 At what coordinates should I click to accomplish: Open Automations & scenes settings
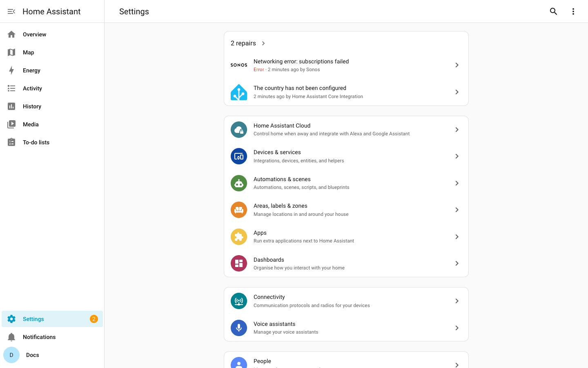[346, 183]
